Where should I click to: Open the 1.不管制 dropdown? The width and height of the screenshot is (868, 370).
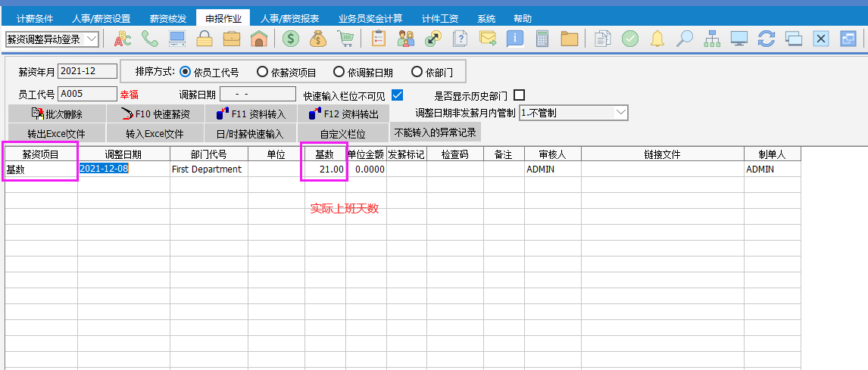click(x=621, y=113)
